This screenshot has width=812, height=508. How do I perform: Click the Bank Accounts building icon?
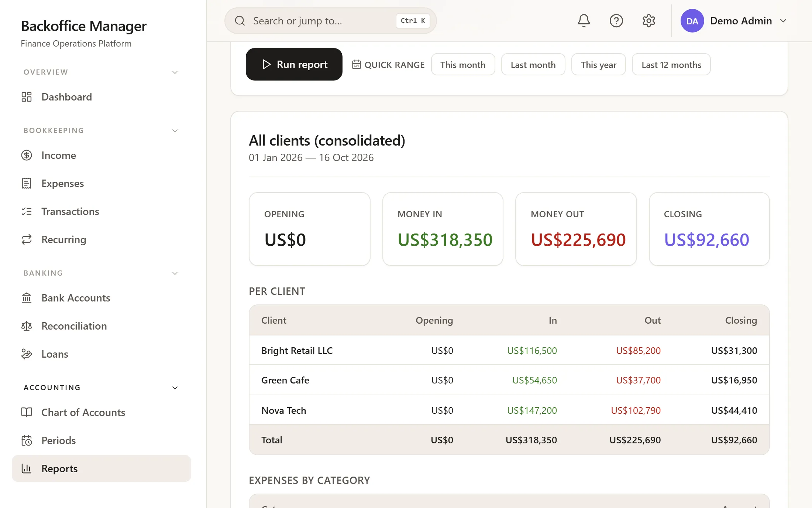27,298
